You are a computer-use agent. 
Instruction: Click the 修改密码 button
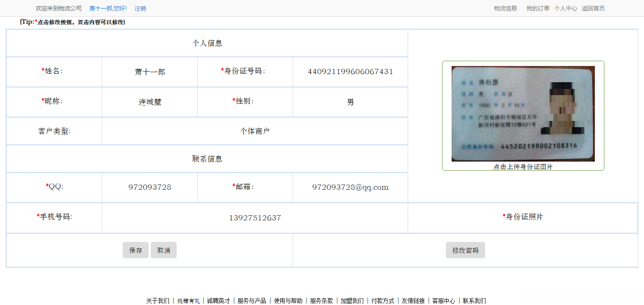pyautogui.click(x=465, y=250)
